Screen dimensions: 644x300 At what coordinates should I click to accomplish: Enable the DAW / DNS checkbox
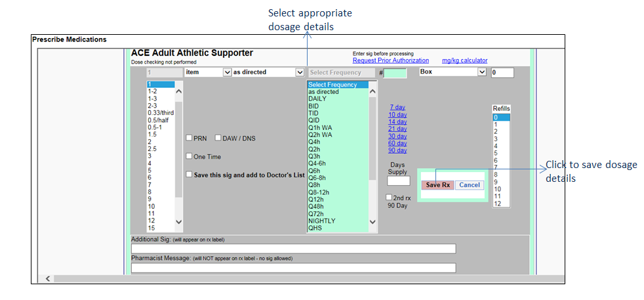click(x=218, y=138)
